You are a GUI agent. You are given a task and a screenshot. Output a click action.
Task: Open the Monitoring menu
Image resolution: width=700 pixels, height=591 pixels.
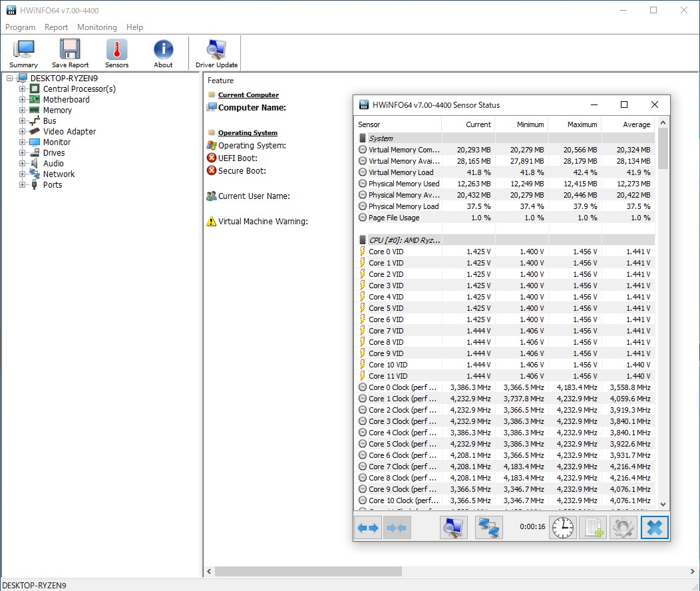coord(97,27)
